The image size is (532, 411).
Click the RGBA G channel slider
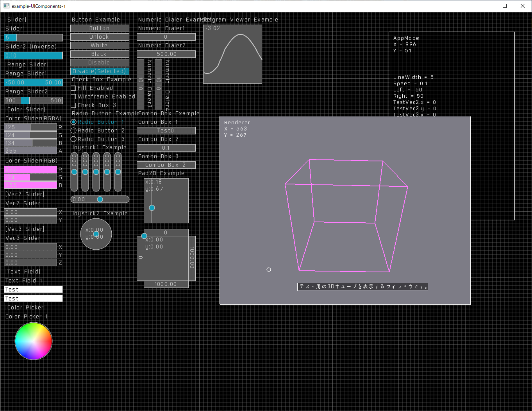30,135
